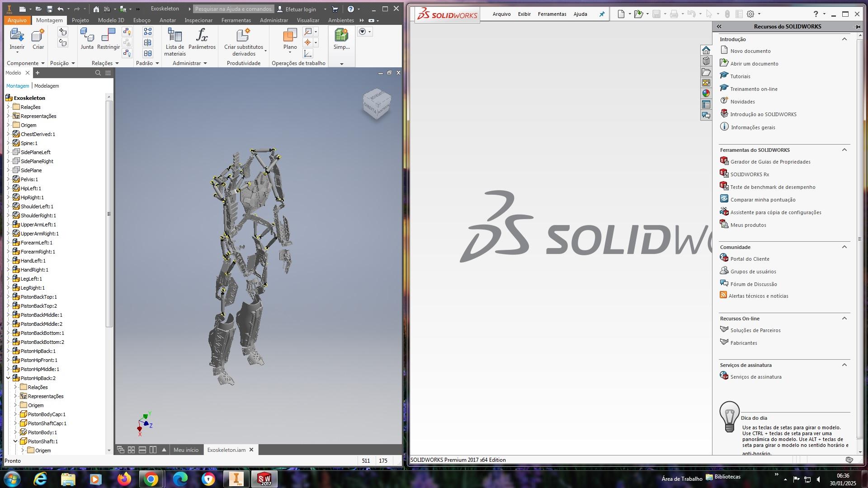The height and width of the screenshot is (488, 868).
Task: Click the Inserir component icon
Action: 17,35
